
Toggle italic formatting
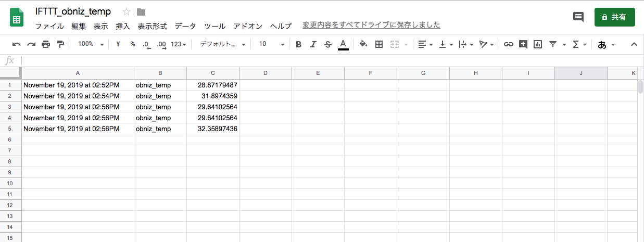click(x=313, y=44)
